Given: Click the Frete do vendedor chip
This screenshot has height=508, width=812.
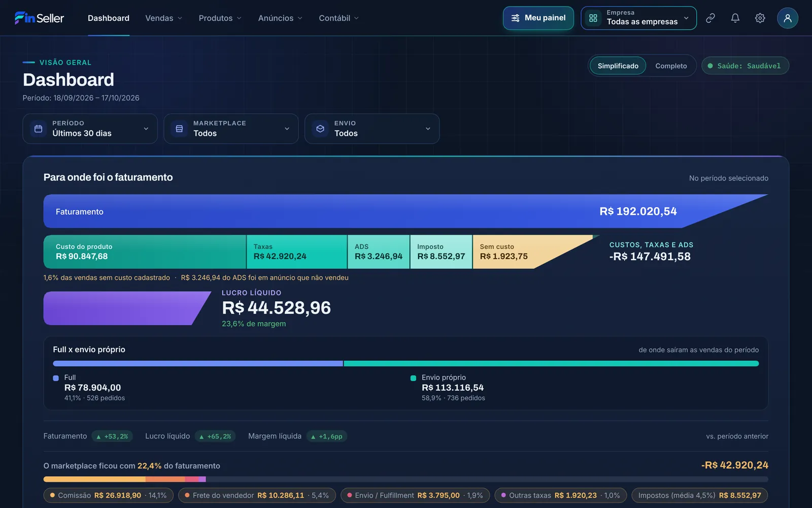Looking at the screenshot, I should 257,495.
